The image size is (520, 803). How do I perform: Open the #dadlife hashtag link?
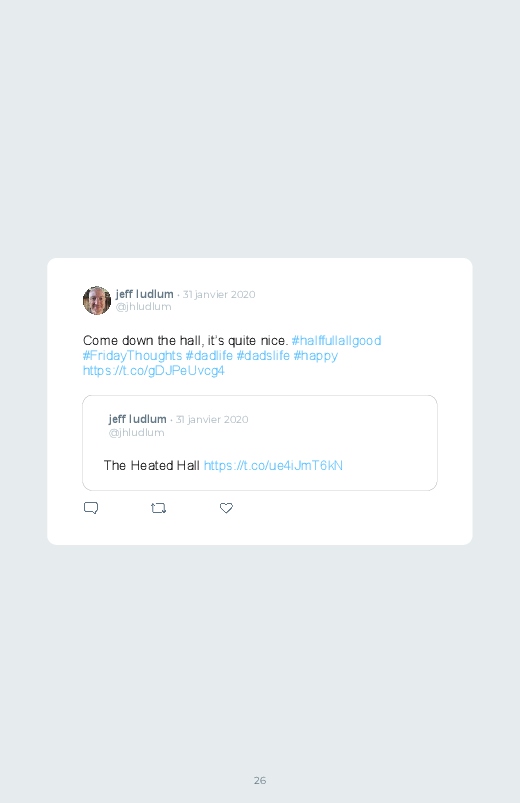209,355
